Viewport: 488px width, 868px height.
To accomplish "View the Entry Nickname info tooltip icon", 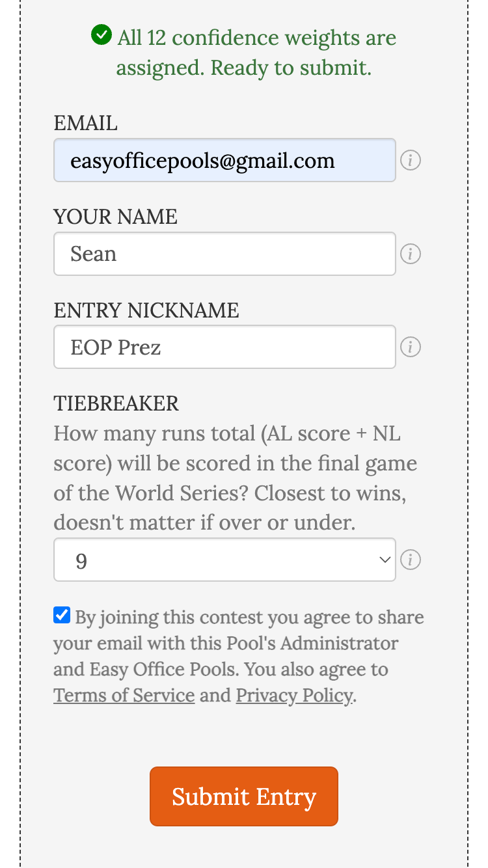I will (411, 347).
